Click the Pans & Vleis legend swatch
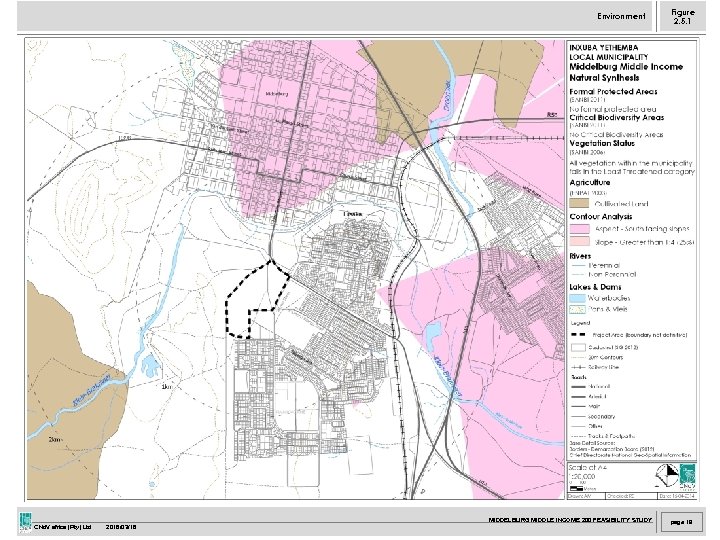 pos(577,309)
